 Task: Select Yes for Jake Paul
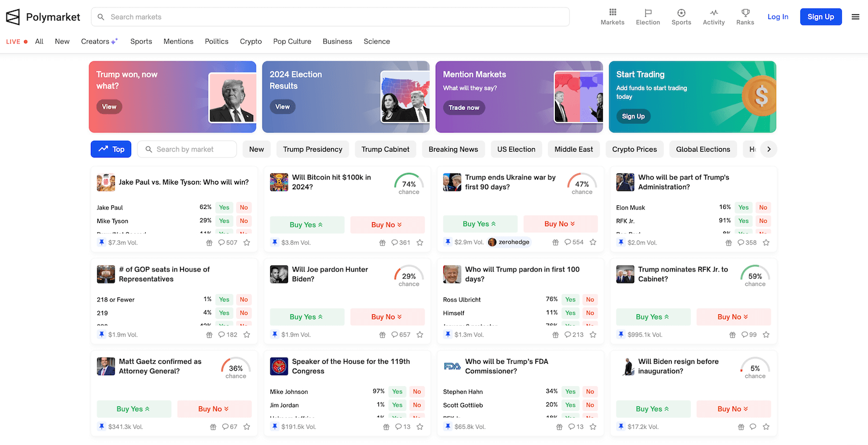[224, 207]
